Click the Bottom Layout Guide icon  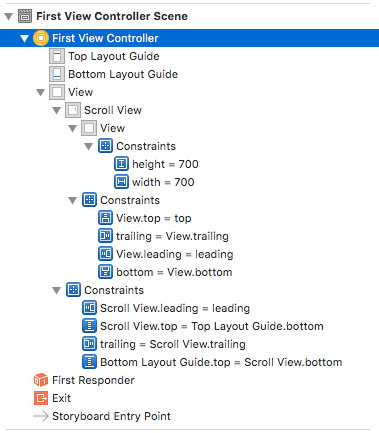[x=57, y=74]
